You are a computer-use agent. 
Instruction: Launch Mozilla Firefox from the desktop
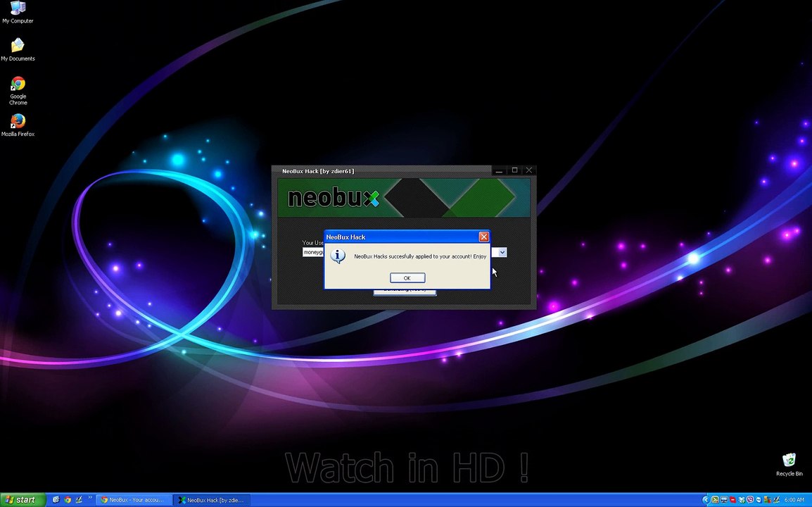[x=18, y=125]
